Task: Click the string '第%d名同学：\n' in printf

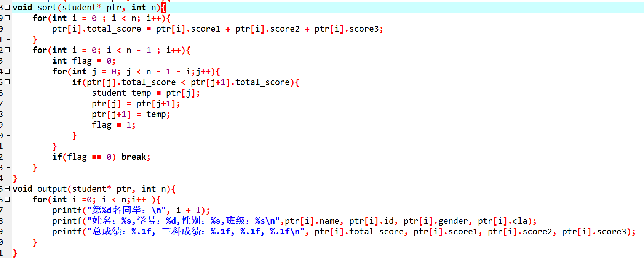Action: tap(126, 210)
